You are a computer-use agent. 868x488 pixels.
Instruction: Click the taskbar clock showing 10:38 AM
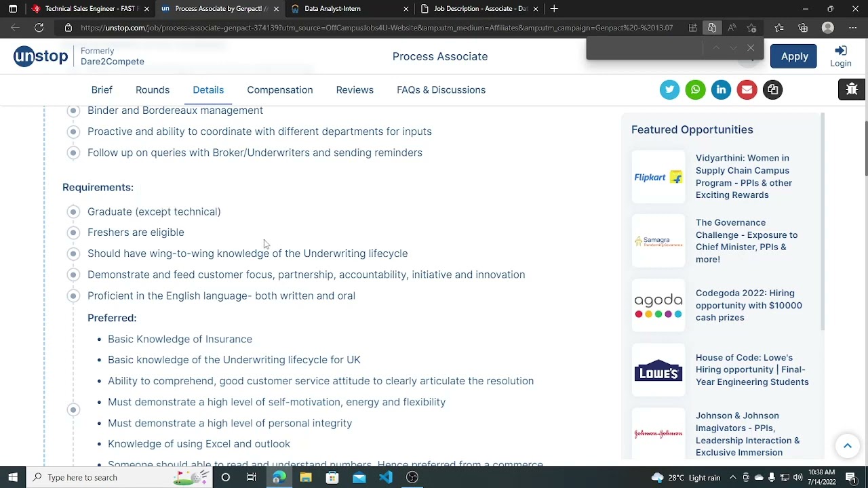pos(821,477)
